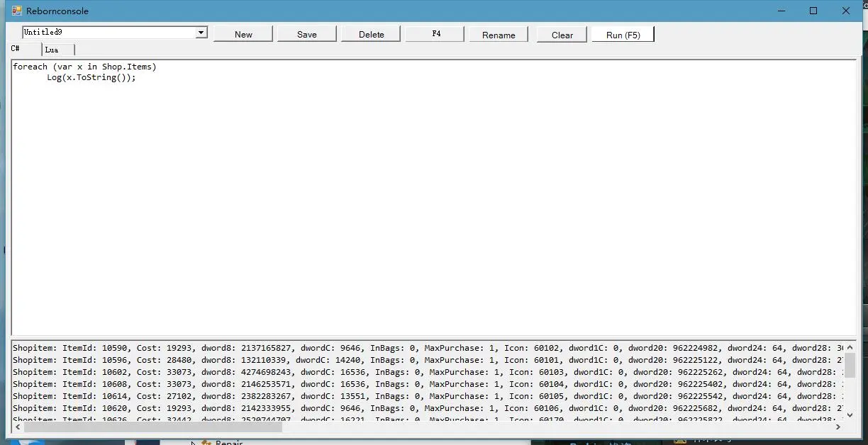This screenshot has width=868, height=445.
Task: Click the Rebornconsole app icon in title bar
Action: 17,11
